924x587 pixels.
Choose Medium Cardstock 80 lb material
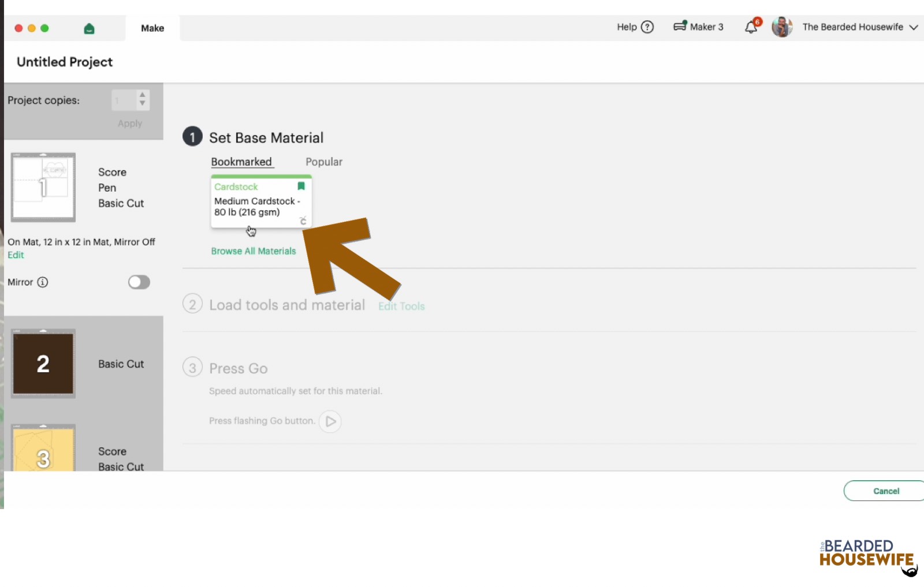pos(261,201)
